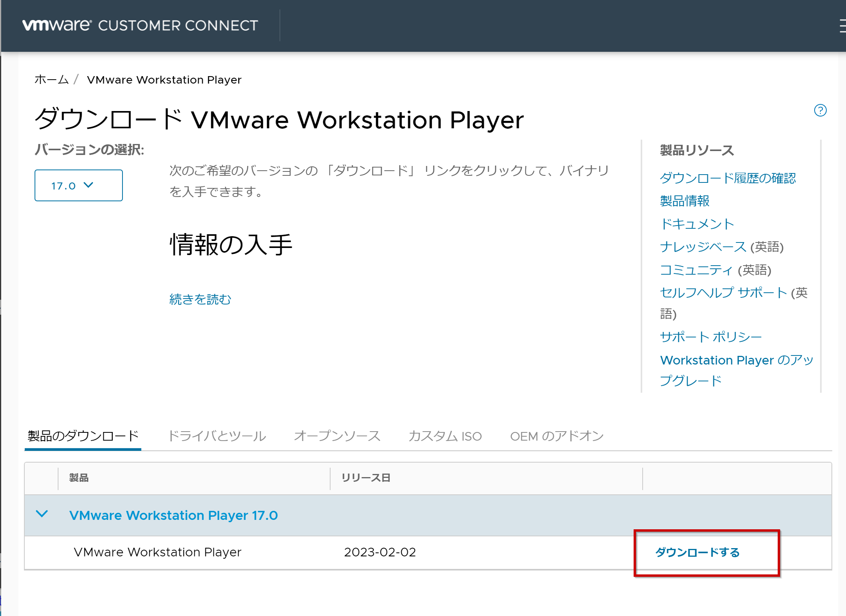
Task: Open the 製品情報 link
Action: point(685,201)
